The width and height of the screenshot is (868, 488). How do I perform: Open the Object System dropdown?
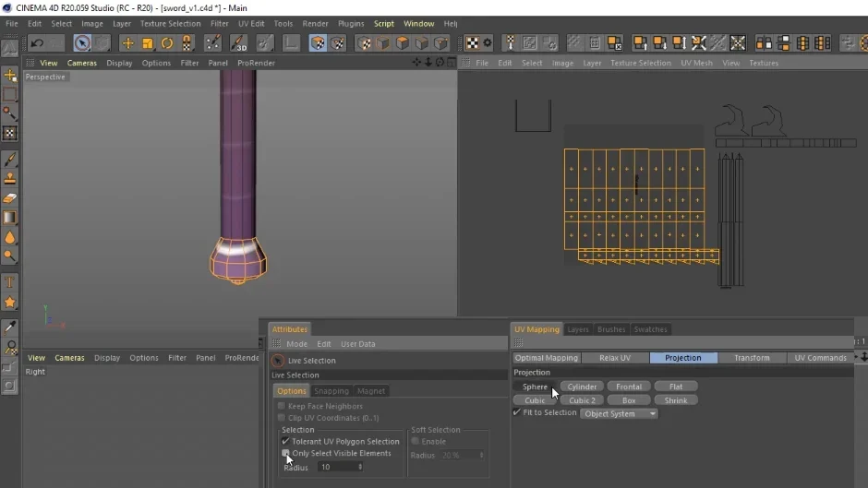coord(619,414)
